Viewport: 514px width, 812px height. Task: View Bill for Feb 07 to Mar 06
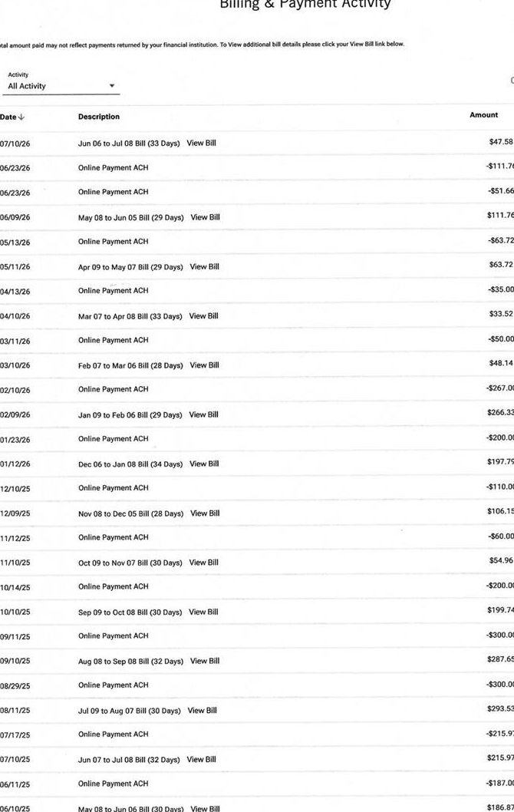[x=205, y=365]
